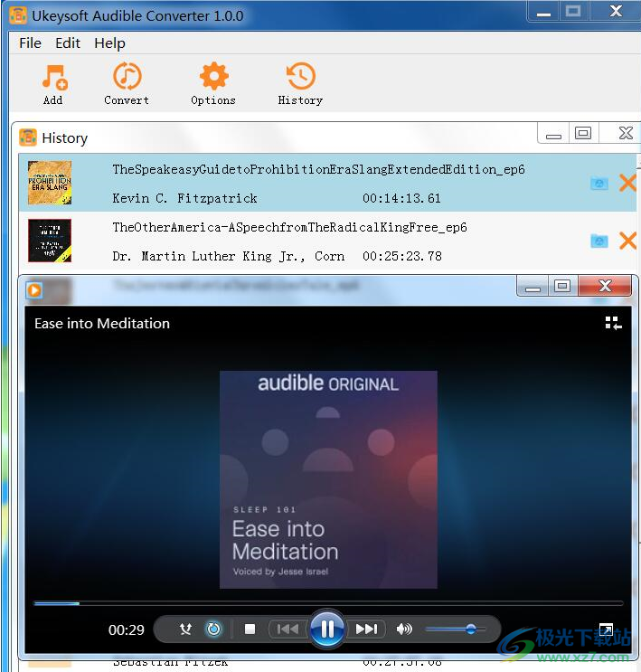Viewport: 641px width, 672px height.
Task: Open the File menu
Action: point(31,43)
